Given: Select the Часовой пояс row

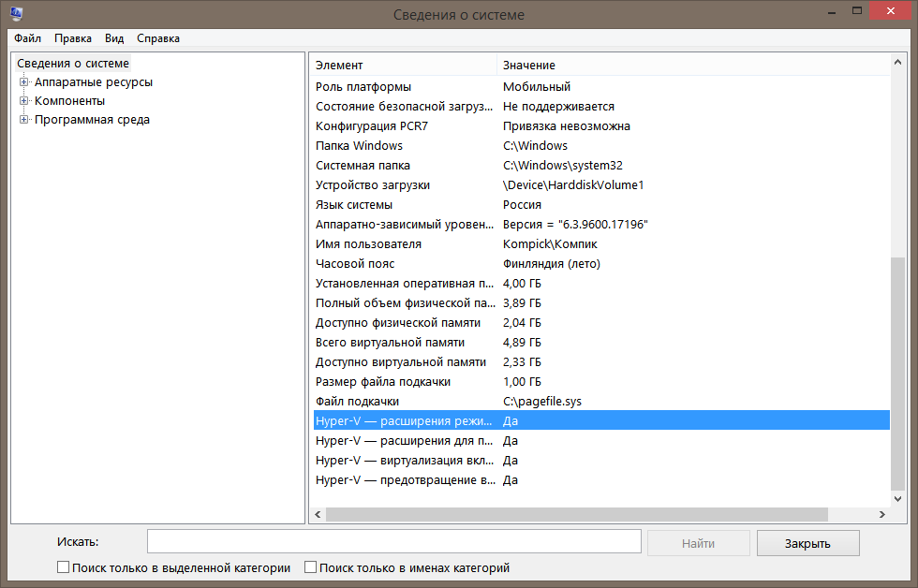Looking at the screenshot, I should click(601, 264).
